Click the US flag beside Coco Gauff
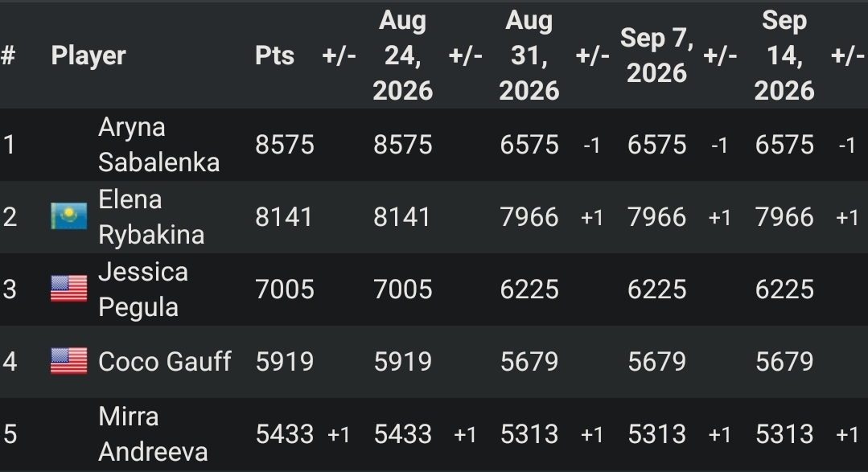 tap(68, 361)
